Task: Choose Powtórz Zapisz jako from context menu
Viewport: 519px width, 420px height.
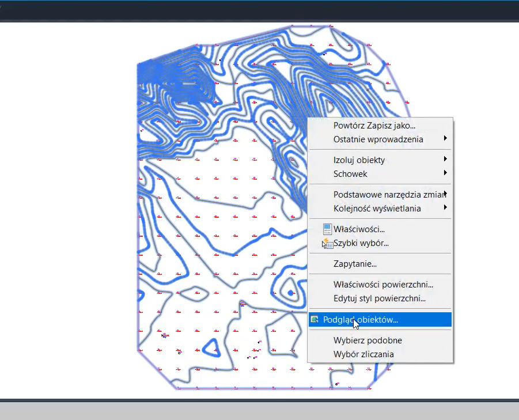Action: click(x=374, y=125)
